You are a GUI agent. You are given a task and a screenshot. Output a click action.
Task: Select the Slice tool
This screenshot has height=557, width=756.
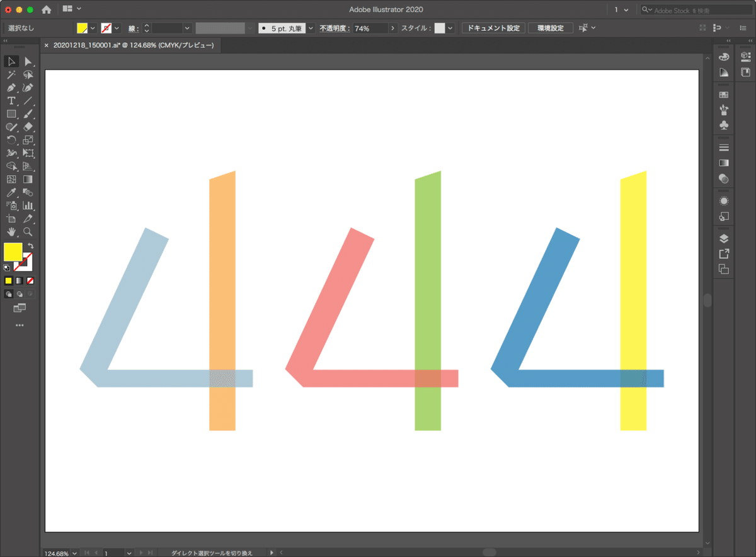pos(28,219)
